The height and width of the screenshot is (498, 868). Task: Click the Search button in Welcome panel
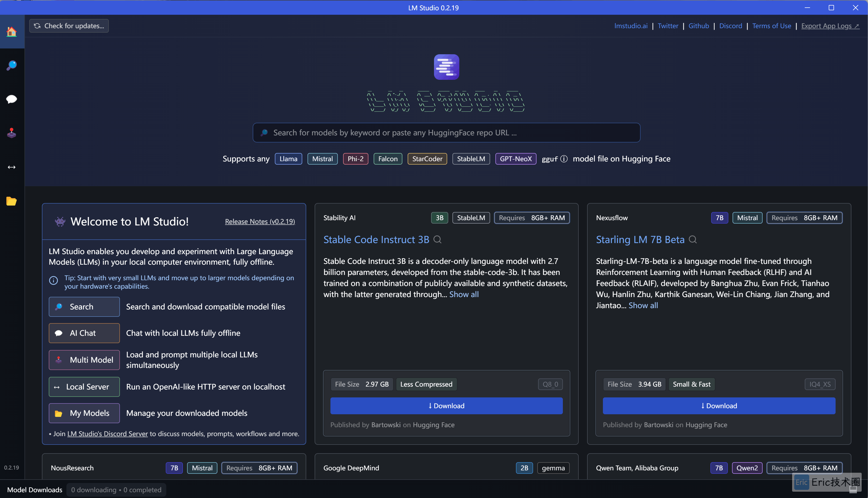[84, 307]
